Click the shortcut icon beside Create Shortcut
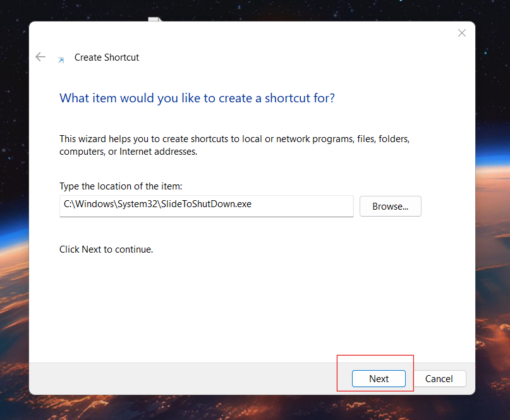The image size is (510, 420). pyautogui.click(x=61, y=59)
